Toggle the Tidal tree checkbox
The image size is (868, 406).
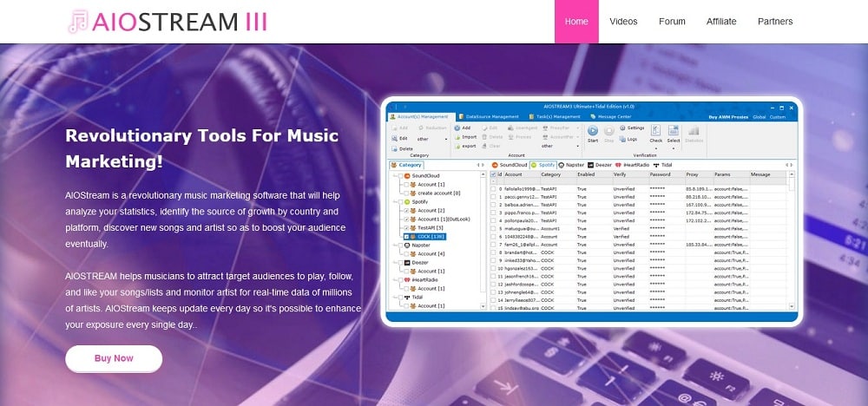[x=400, y=297]
